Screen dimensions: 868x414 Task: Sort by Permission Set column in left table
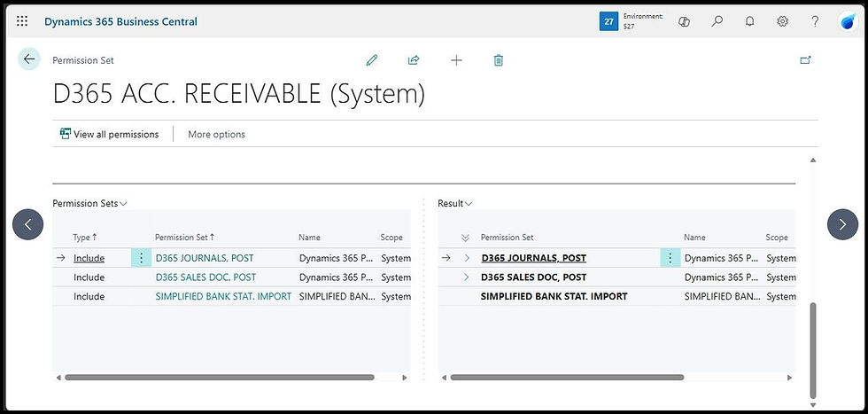coord(184,238)
